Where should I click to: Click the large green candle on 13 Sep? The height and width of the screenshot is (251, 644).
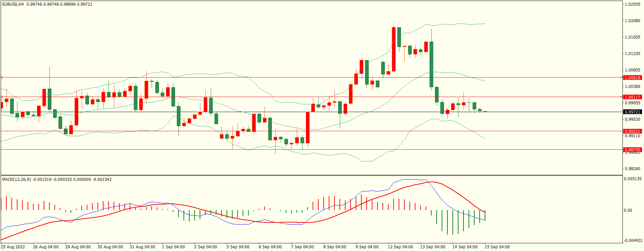[x=431, y=64]
